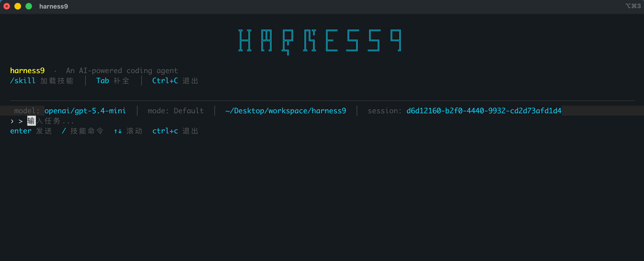Click the Tab 补全 hint

113,81
